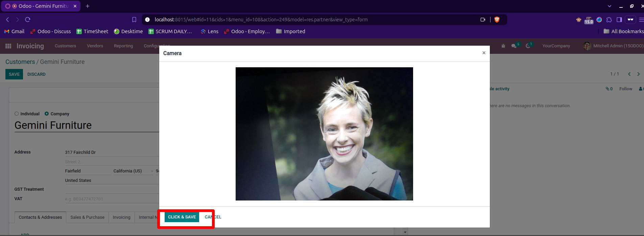Click the Fairfield city field
This screenshot has height=236, width=644.
click(x=88, y=171)
